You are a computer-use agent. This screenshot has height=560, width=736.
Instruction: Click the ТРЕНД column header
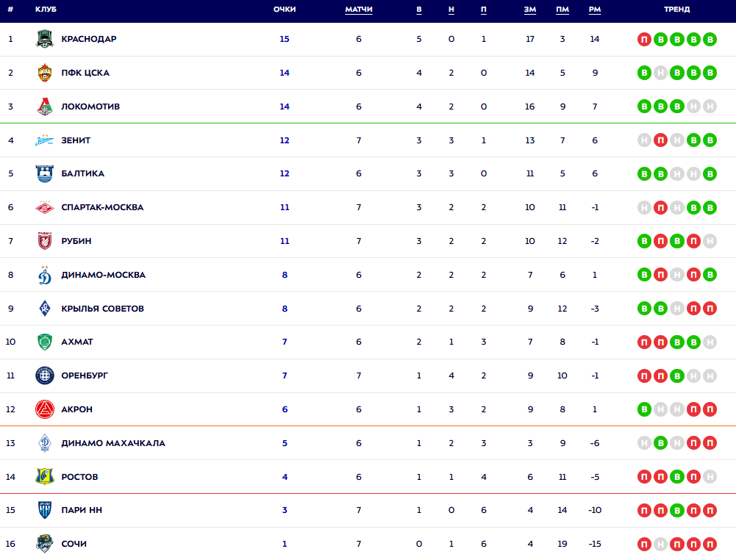[676, 10]
